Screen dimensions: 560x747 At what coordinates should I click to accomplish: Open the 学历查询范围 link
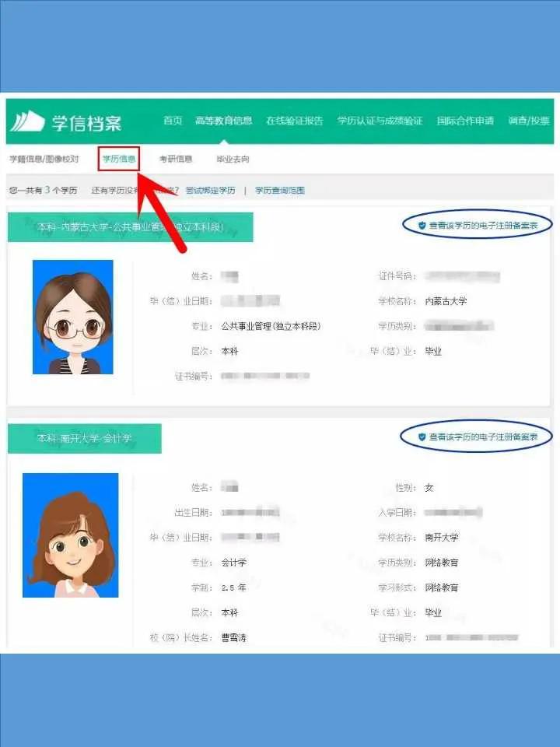tap(280, 190)
